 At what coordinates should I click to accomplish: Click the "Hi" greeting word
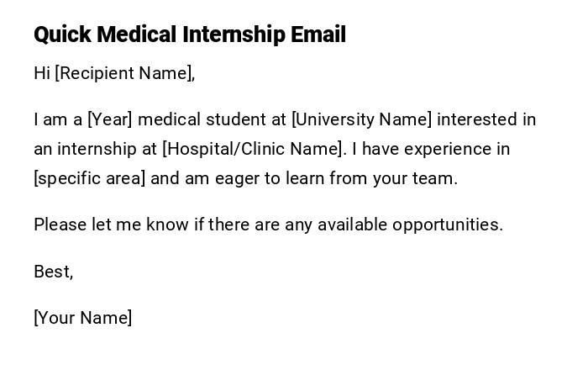click(x=42, y=73)
